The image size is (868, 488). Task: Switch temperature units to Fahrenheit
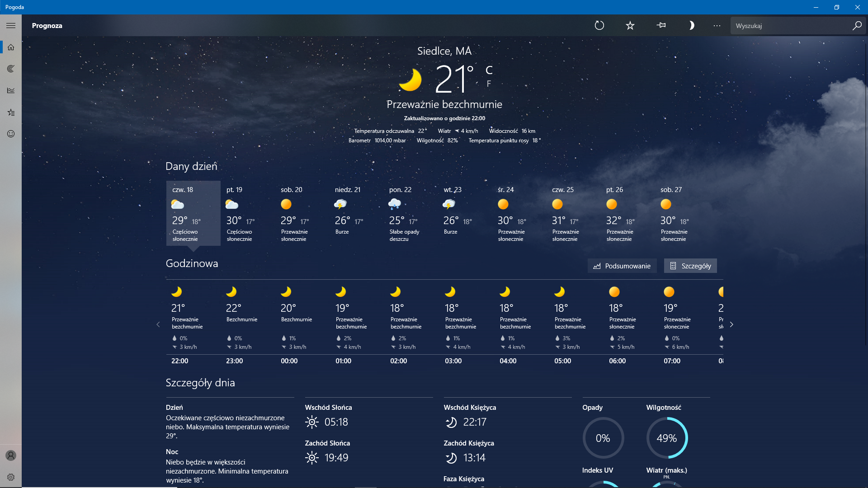(489, 84)
